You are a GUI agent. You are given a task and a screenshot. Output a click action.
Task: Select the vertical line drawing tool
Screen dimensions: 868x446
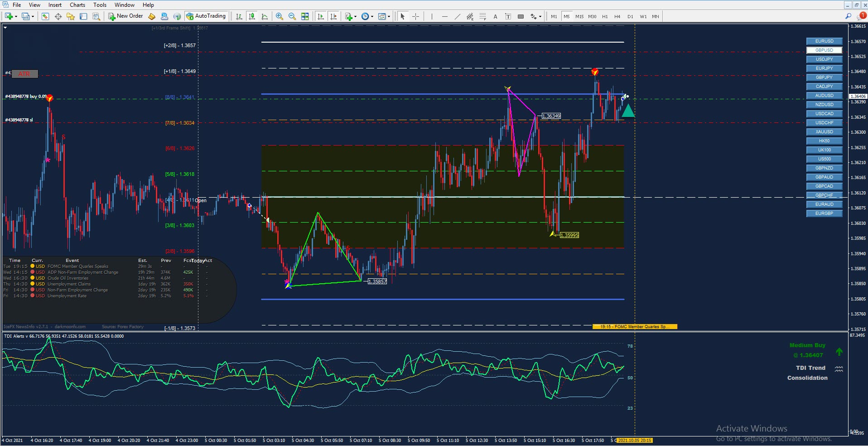[x=432, y=16]
